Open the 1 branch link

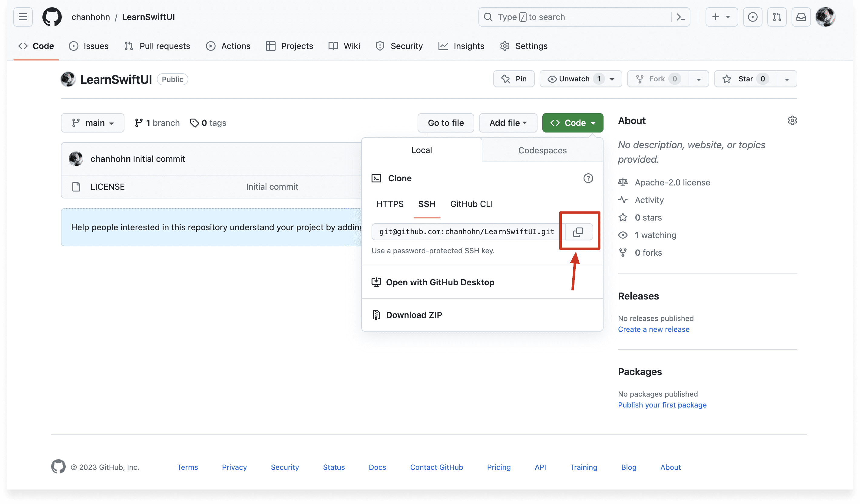(157, 123)
